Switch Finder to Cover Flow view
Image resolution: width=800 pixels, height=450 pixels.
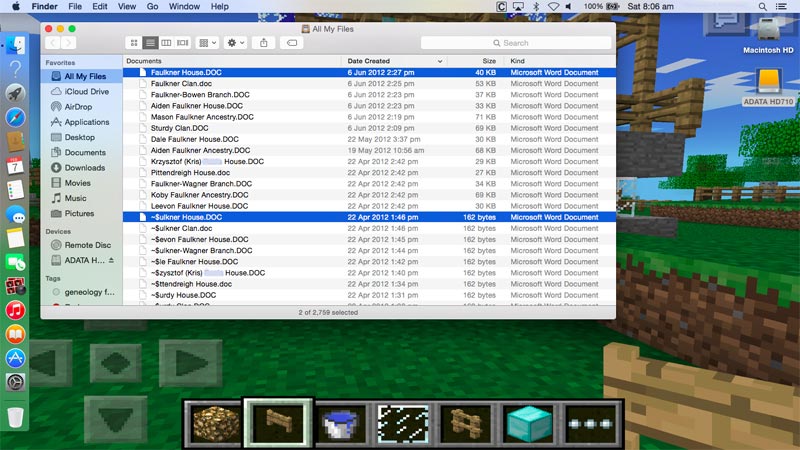click(x=183, y=43)
